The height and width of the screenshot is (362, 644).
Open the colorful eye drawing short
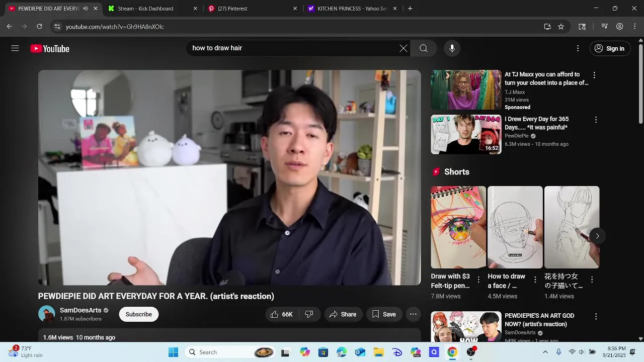458,227
